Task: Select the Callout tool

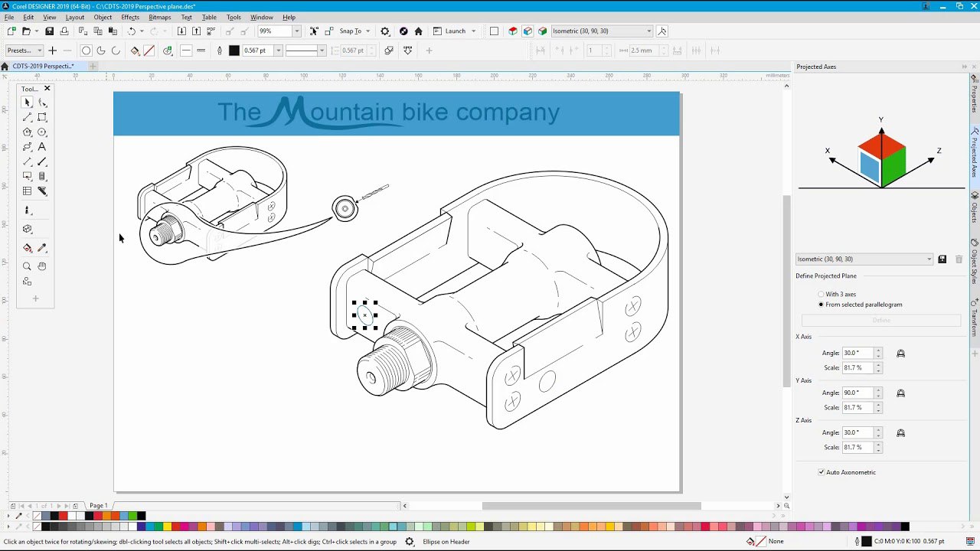Action: [28, 176]
